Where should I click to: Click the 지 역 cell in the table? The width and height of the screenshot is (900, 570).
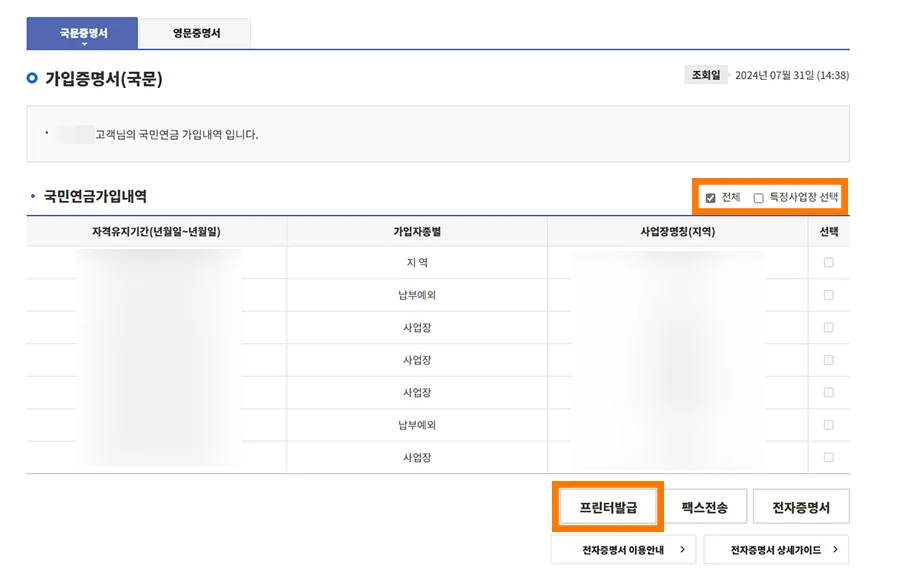click(417, 263)
